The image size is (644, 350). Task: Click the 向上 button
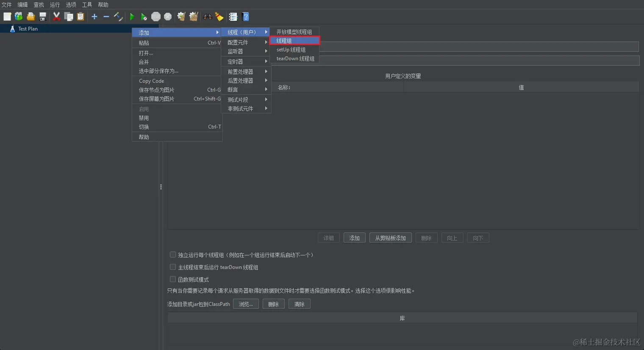pos(452,238)
